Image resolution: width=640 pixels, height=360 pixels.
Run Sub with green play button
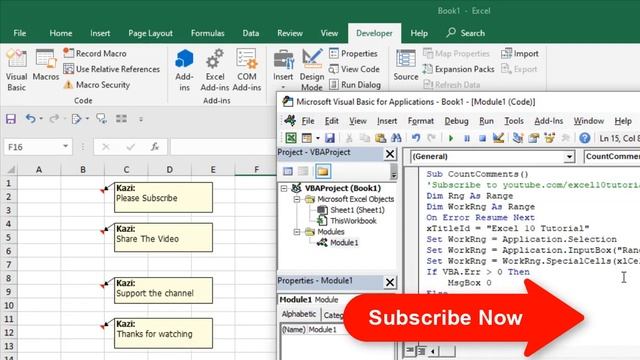451,138
